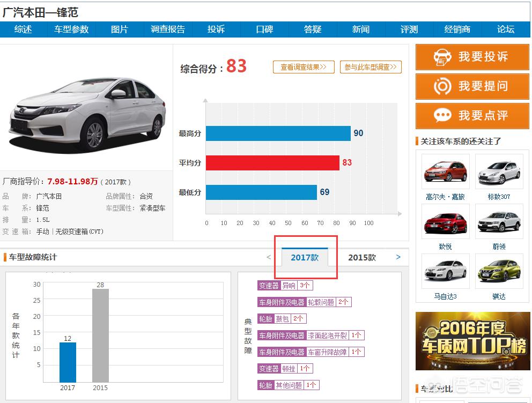Click the 我要投诉 orange button
Viewport: 532px width, 403px height.
[472, 57]
